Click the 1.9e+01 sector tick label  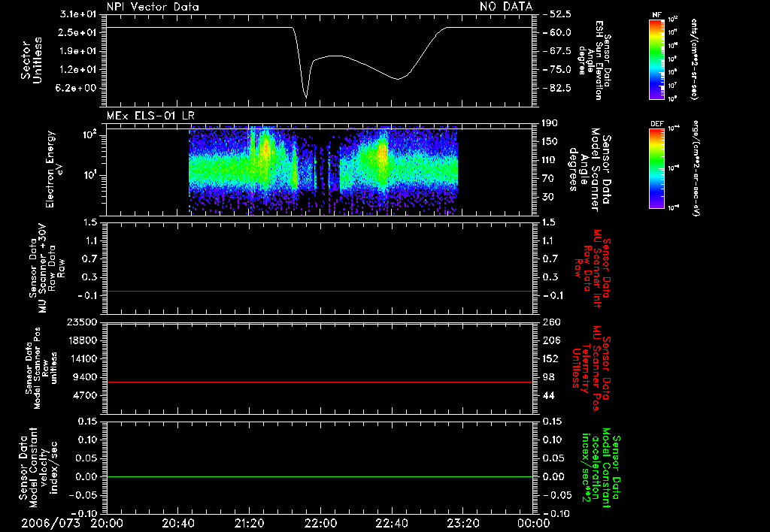coord(78,51)
